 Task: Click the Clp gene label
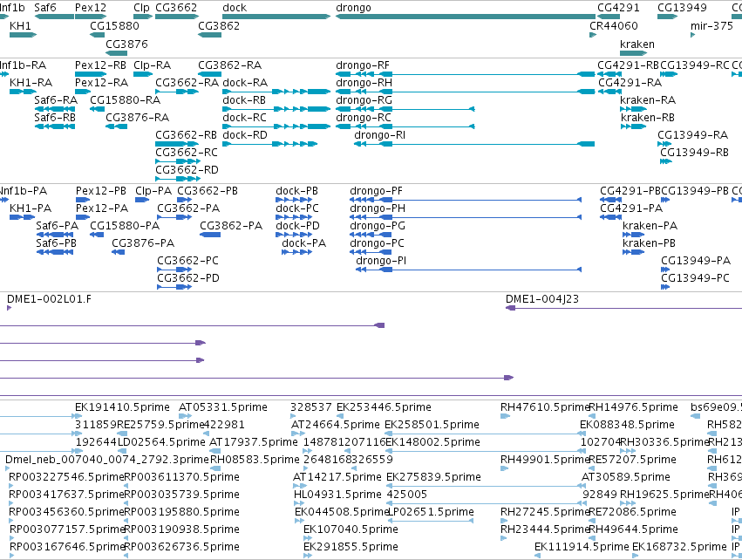[x=141, y=8]
